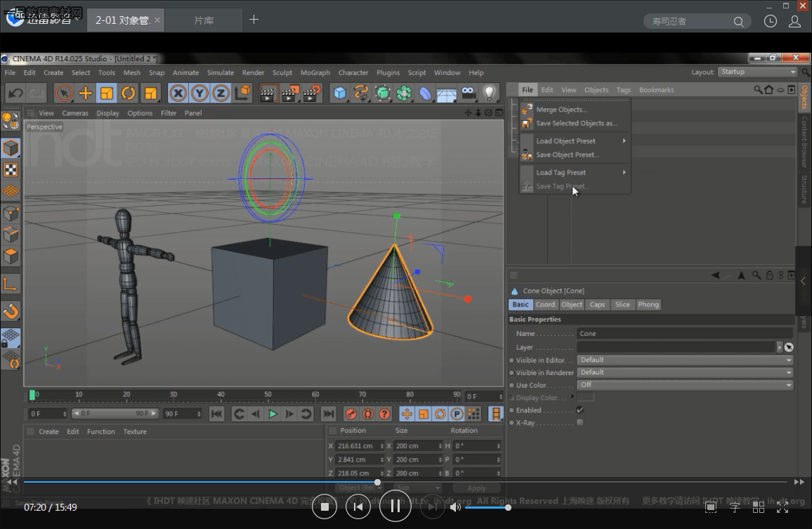Open the Sculpt menu

click(282, 72)
